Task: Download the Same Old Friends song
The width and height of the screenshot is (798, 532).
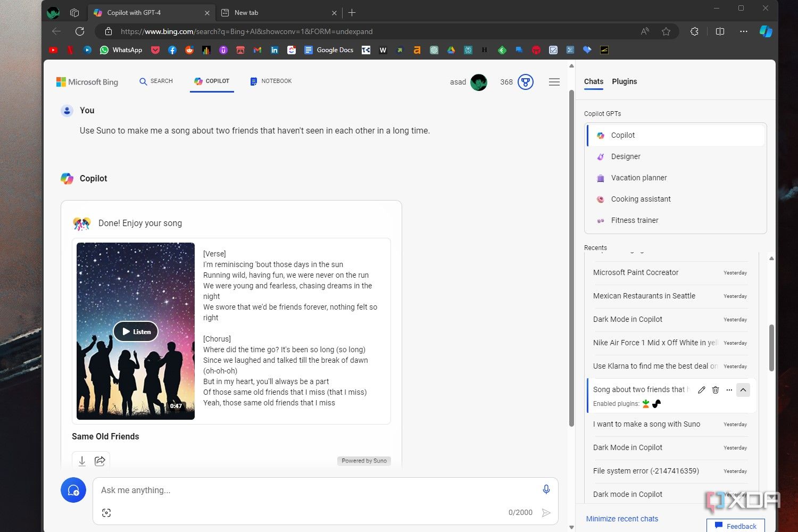Action: tap(82, 461)
